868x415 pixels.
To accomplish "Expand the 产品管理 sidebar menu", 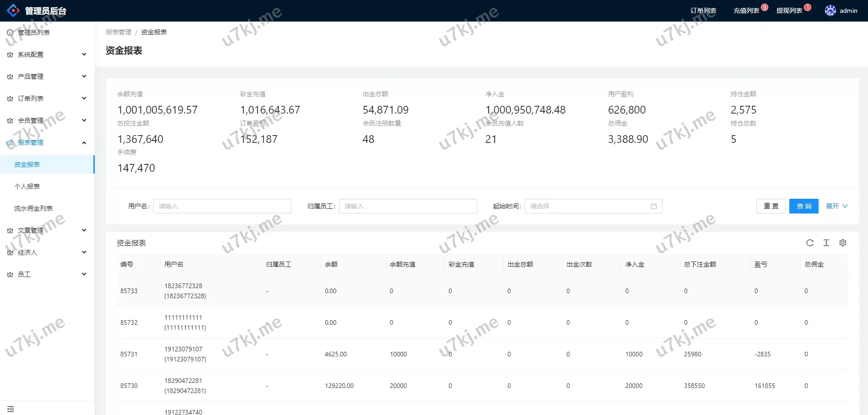I will (47, 76).
